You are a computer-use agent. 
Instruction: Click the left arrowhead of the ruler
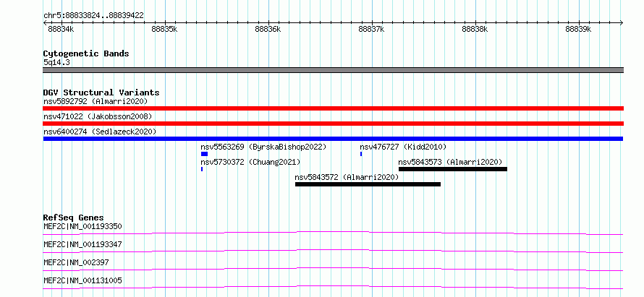[45, 22]
